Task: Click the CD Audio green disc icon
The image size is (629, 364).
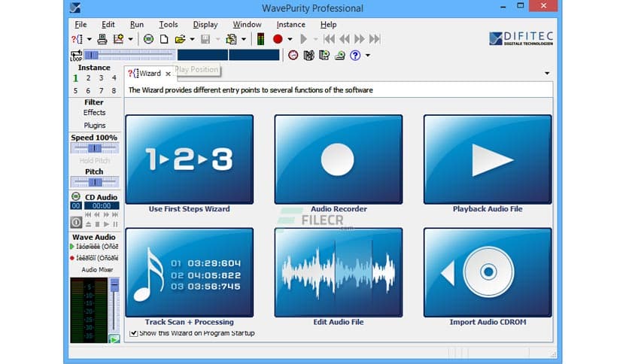Action: click(x=76, y=197)
